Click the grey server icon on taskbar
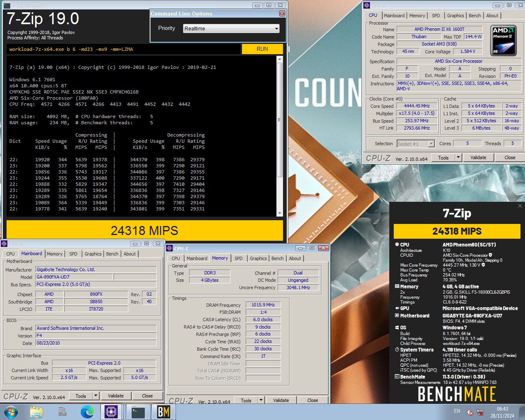Screen dimensions: 525x420 pyautogui.click(x=62, y=412)
